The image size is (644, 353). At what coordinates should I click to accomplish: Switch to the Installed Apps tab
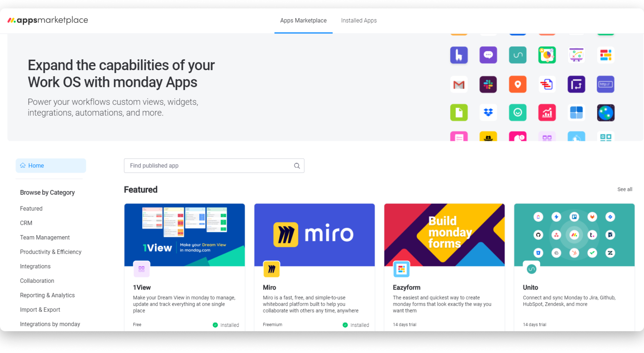[x=359, y=20]
